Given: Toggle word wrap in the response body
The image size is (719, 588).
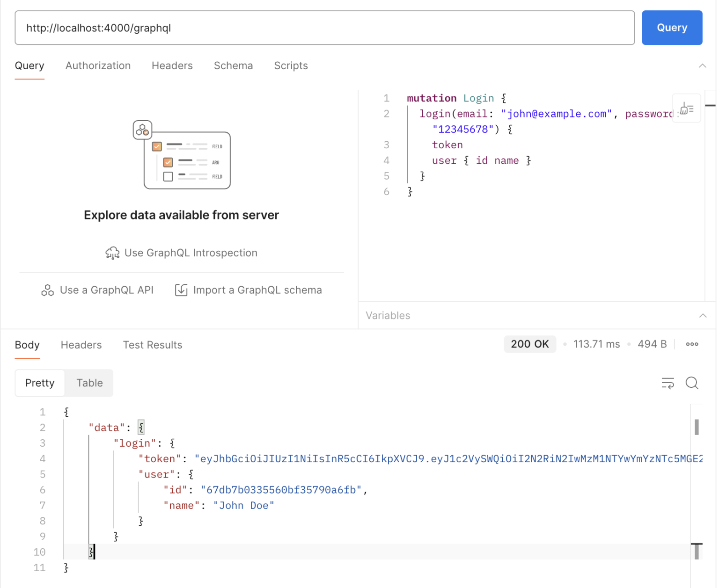Looking at the screenshot, I should pos(668,383).
